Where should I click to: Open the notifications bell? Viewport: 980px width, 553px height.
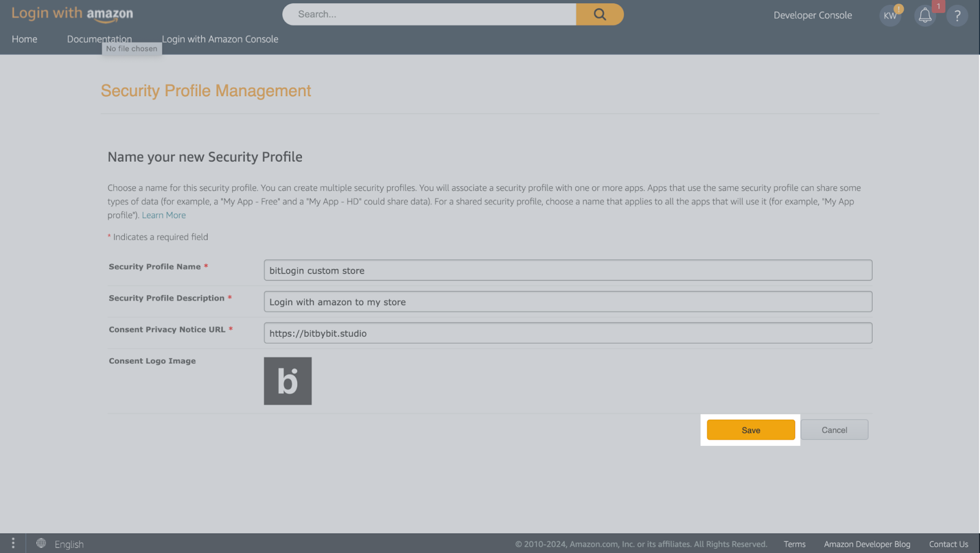[925, 15]
